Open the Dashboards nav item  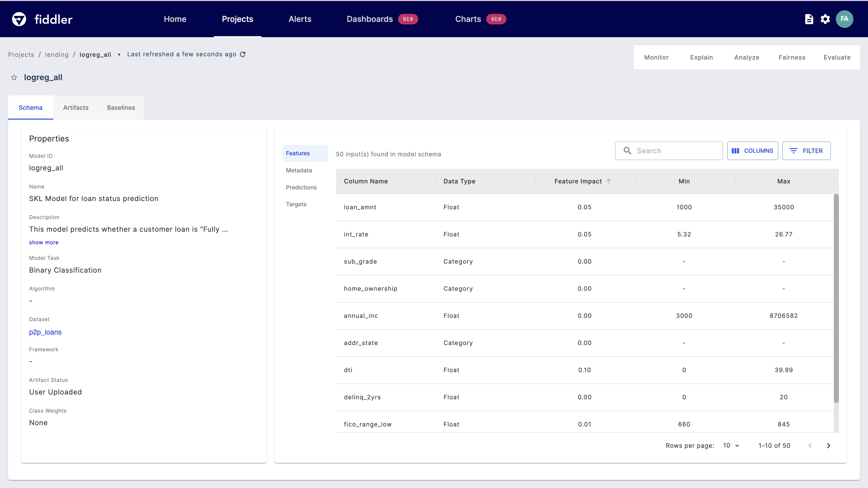click(370, 19)
